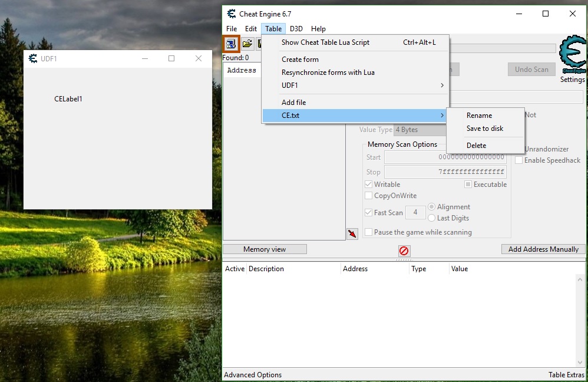Toggle the Writable checkbox
The image size is (588, 382).
point(369,185)
